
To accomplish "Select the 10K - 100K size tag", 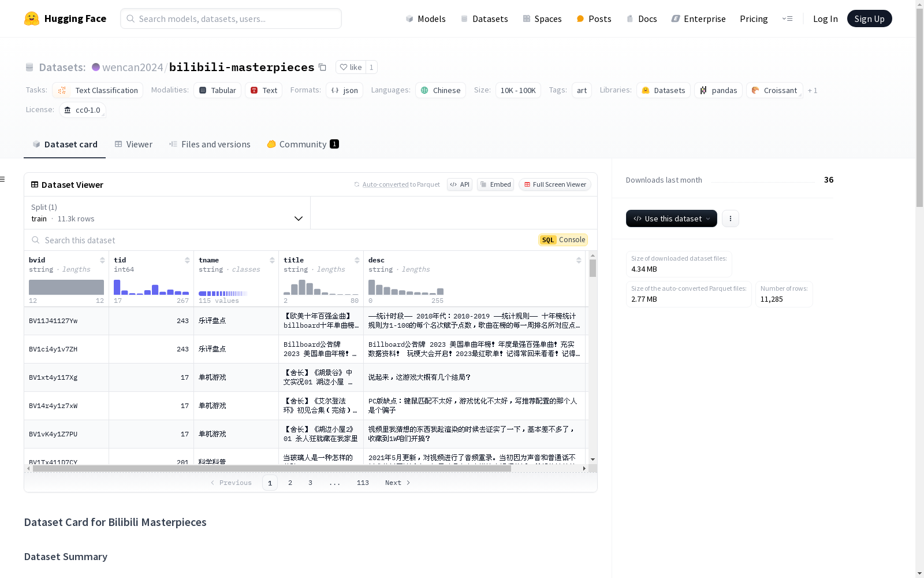I will 518,90.
